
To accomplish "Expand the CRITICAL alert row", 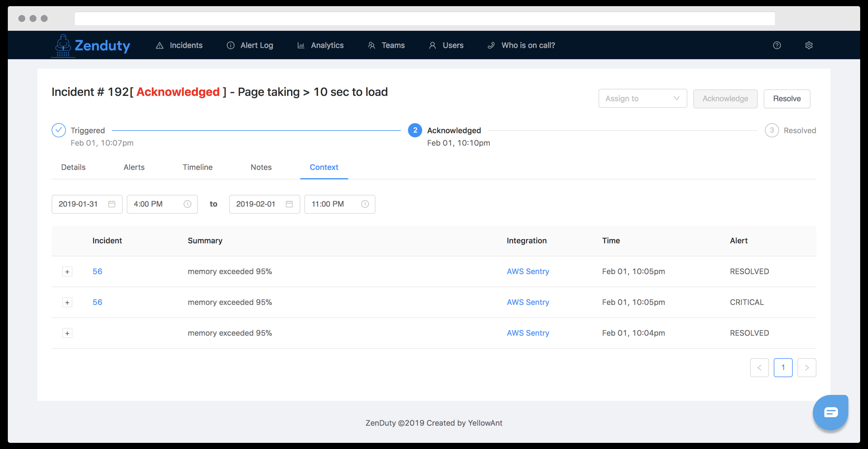I will click(67, 302).
